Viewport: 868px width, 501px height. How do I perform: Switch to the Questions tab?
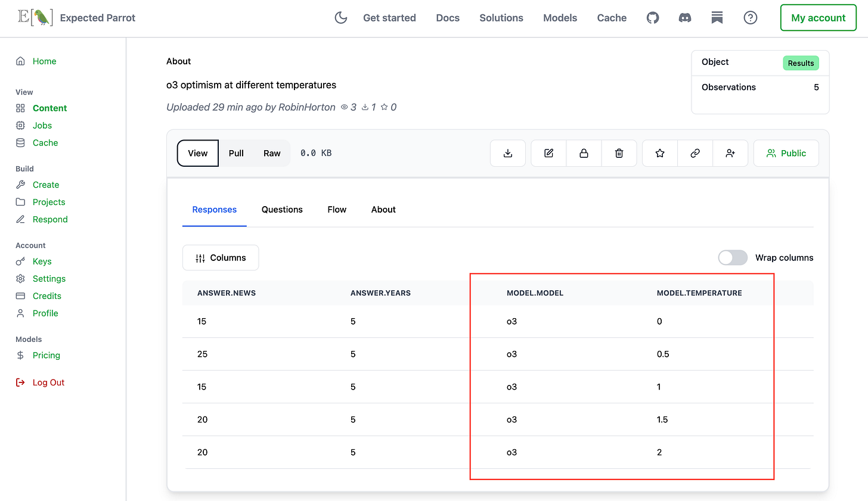(x=282, y=210)
